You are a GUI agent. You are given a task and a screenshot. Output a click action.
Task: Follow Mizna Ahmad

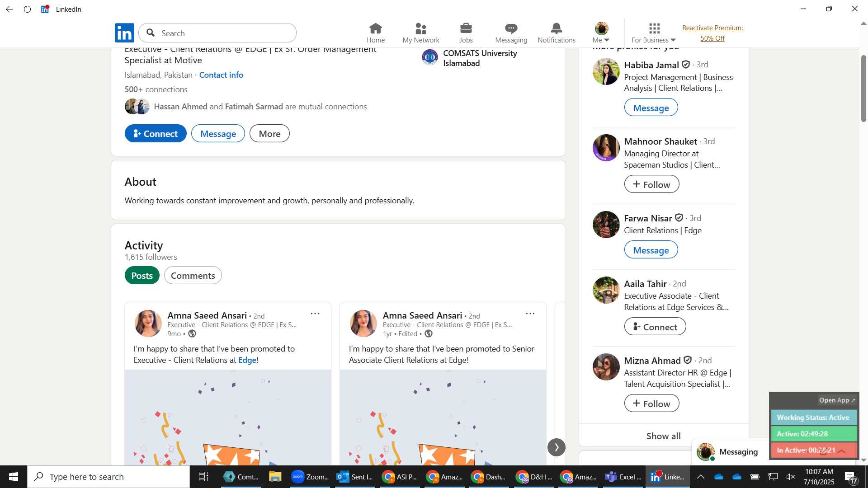coord(651,404)
